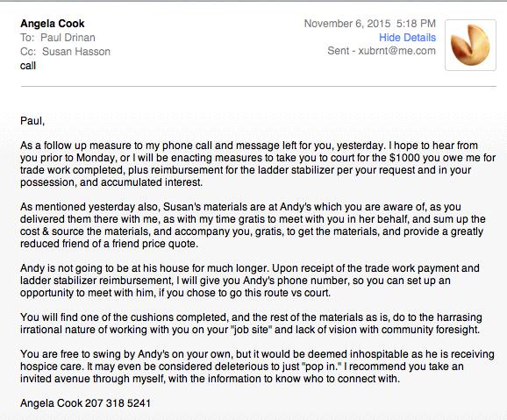
Task: Click the 'To:' label in header
Action: 27,38
